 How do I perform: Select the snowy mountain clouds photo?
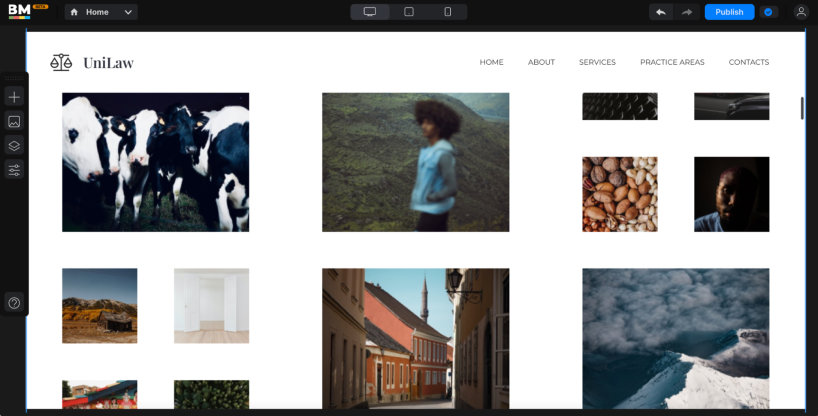pos(676,338)
